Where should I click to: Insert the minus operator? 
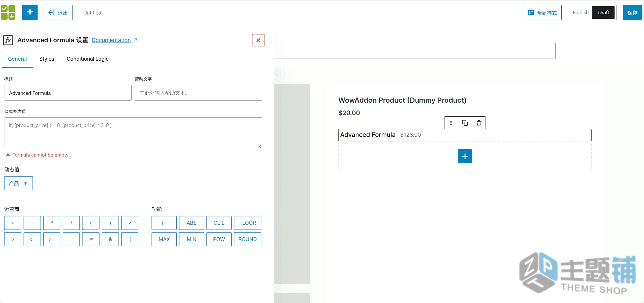click(x=32, y=223)
